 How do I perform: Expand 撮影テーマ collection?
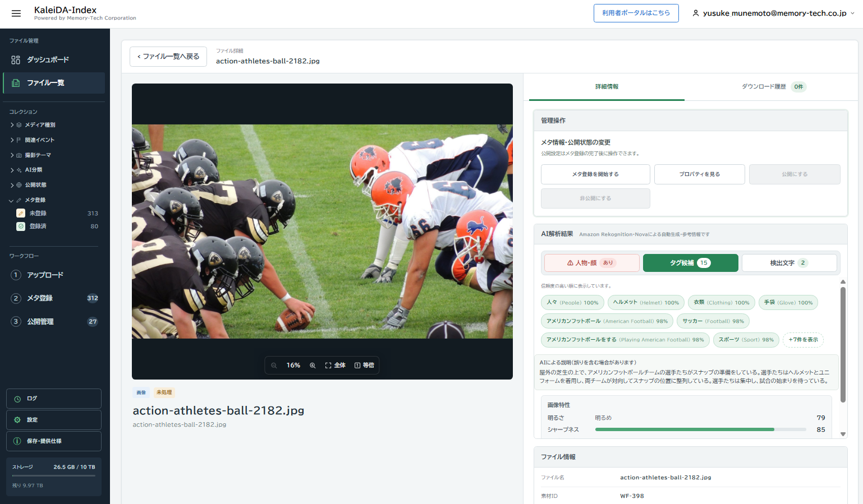click(x=31, y=155)
